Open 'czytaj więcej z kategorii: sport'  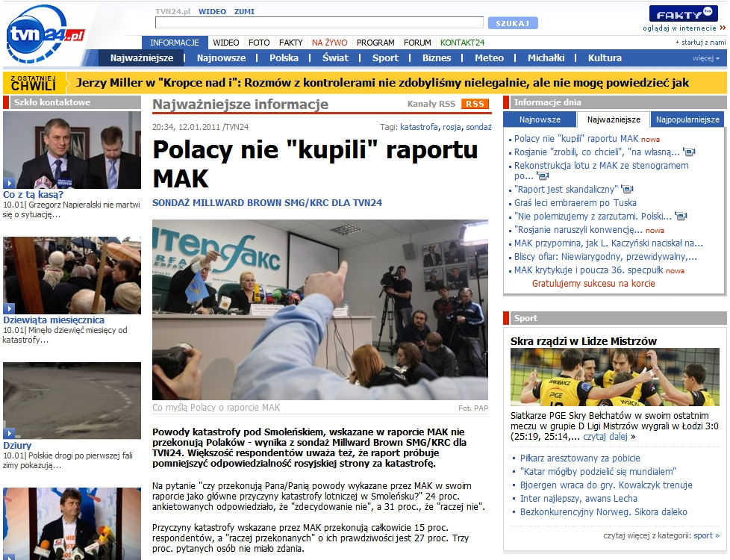pos(661,536)
